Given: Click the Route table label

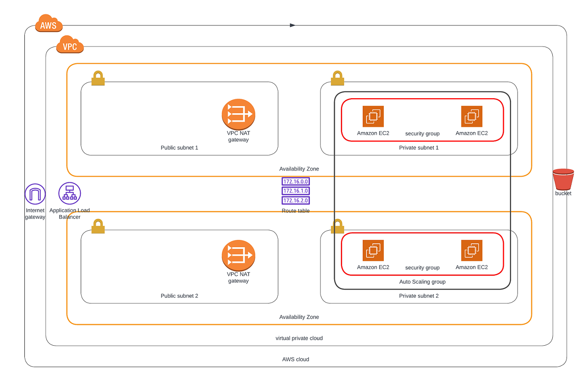Looking at the screenshot, I should (x=296, y=211).
